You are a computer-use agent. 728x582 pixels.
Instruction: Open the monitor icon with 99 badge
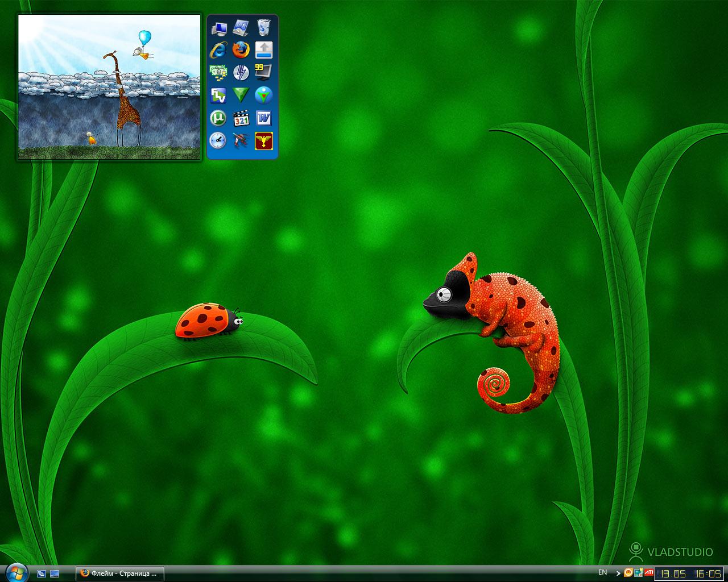coord(264,73)
